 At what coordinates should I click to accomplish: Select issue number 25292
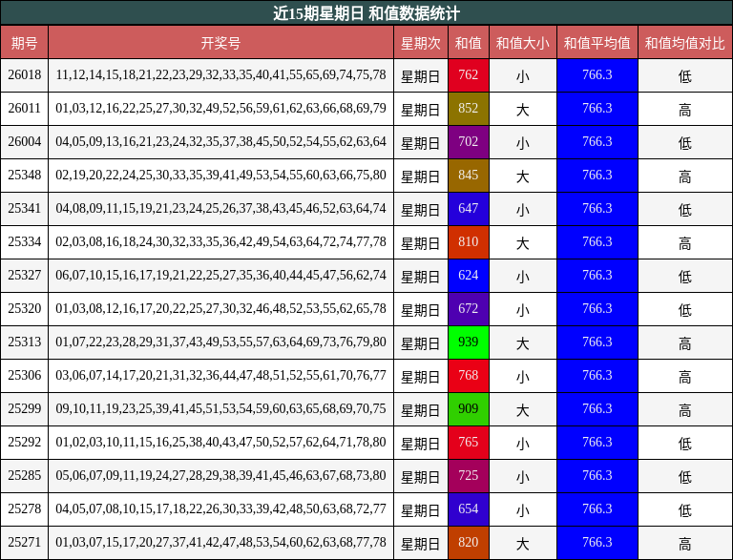(24, 443)
